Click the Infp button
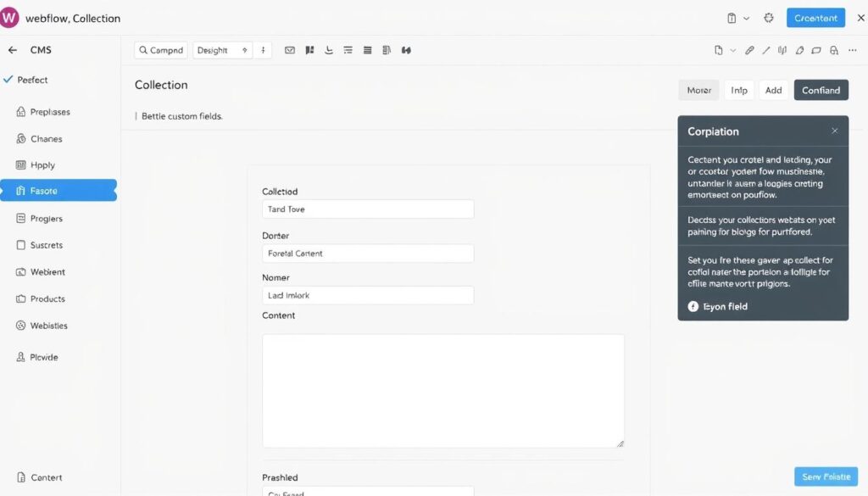This screenshot has height=496, width=868. click(739, 90)
